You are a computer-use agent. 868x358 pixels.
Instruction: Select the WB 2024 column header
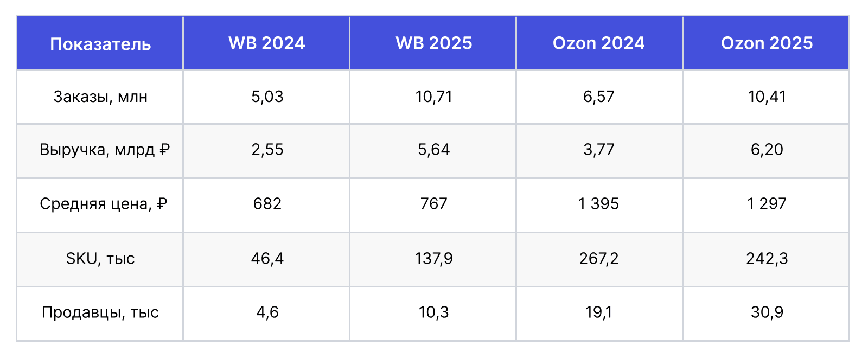point(267,43)
